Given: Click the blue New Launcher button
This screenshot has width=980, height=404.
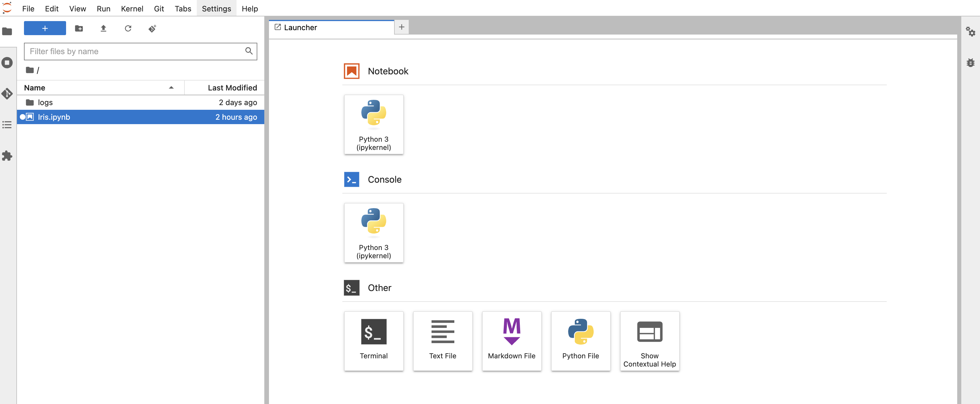Looking at the screenshot, I should click(45, 29).
